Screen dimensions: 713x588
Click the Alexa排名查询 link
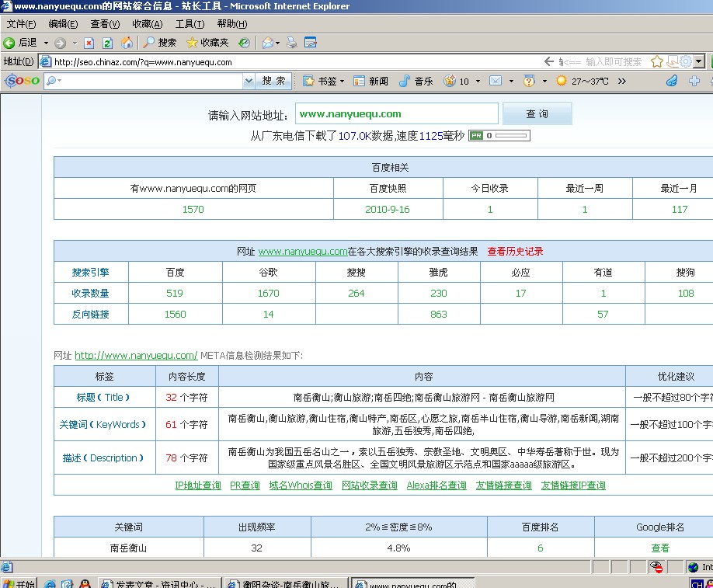click(436, 485)
